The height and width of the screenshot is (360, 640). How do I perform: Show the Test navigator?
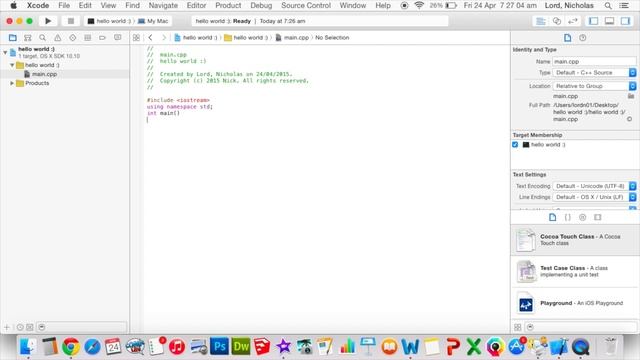(x=72, y=38)
